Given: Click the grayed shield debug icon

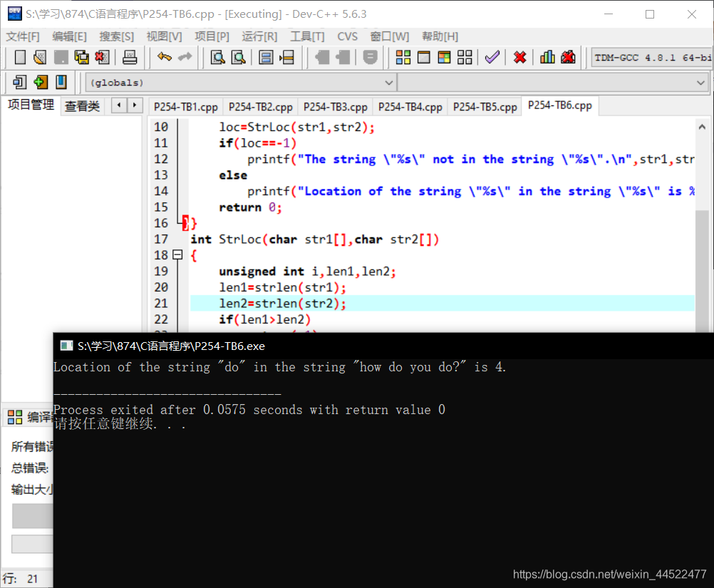Looking at the screenshot, I should (371, 58).
